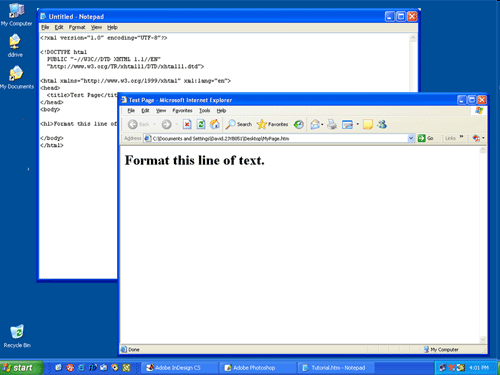Click the Messenger icon in IE toolbar
The width and height of the screenshot is (500, 375).
(382, 124)
